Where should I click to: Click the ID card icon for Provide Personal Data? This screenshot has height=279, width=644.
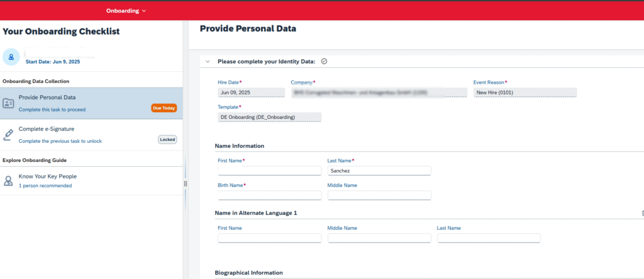click(8, 103)
